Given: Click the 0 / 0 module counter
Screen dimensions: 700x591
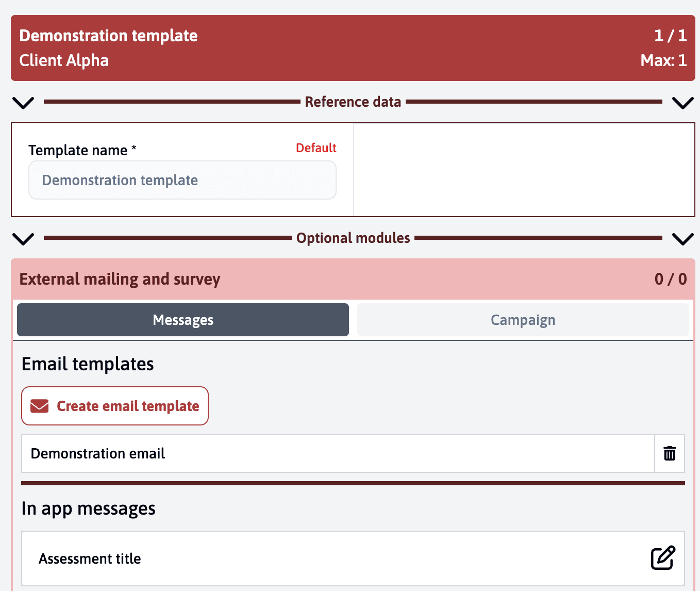Looking at the screenshot, I should click(670, 279).
